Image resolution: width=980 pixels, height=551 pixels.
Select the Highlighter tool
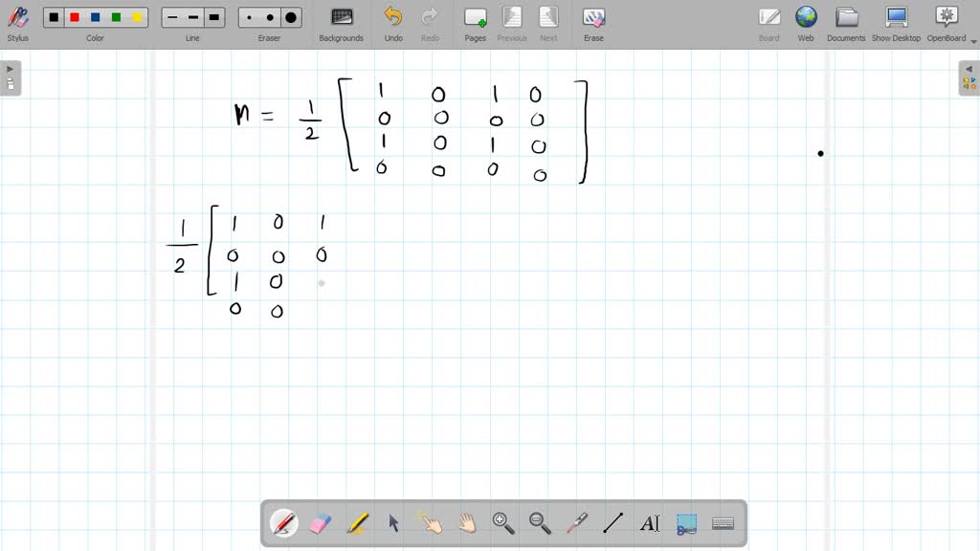coord(356,522)
